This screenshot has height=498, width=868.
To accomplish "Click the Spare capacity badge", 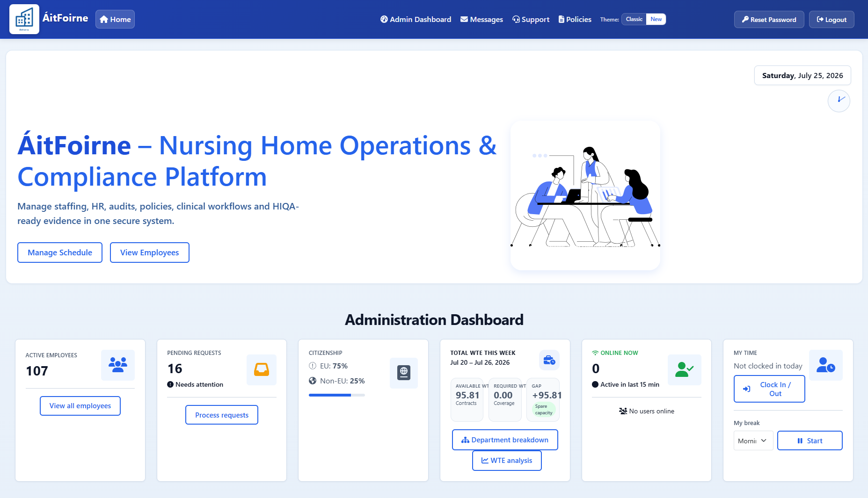I will (x=544, y=410).
